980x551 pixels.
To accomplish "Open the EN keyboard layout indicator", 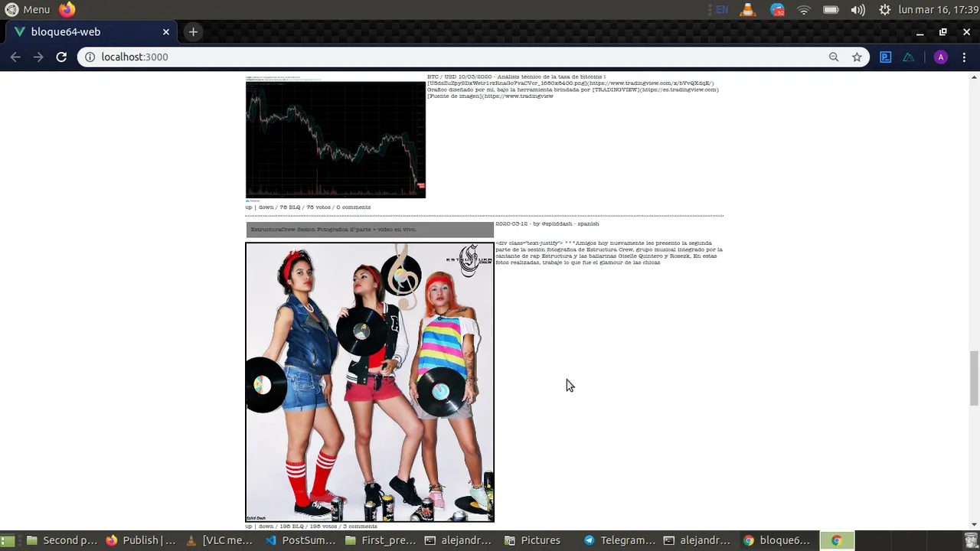I will (x=722, y=10).
